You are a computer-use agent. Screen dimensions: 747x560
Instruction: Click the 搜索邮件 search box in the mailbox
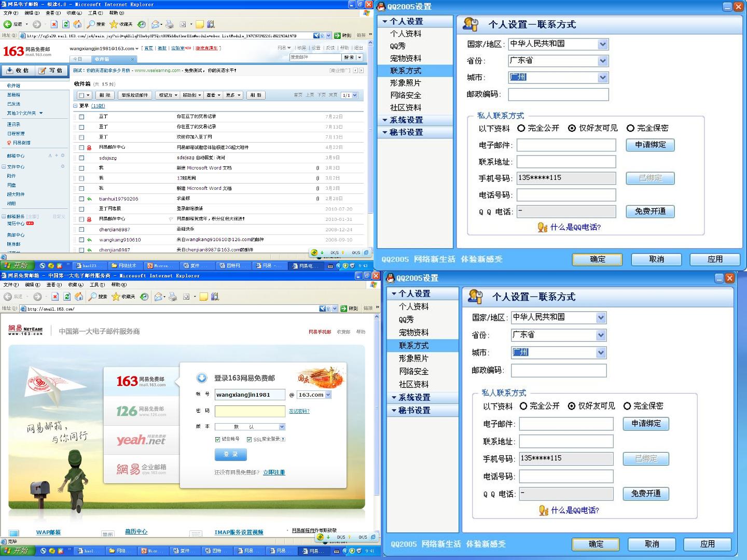315,58
